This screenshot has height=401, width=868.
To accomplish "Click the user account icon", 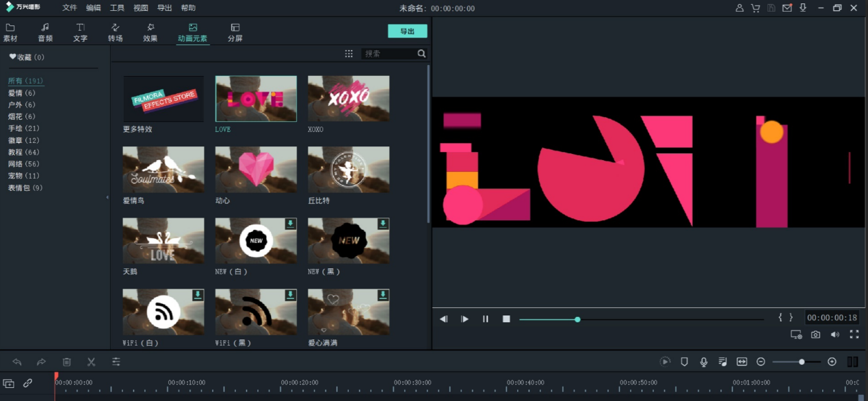I will 739,8.
